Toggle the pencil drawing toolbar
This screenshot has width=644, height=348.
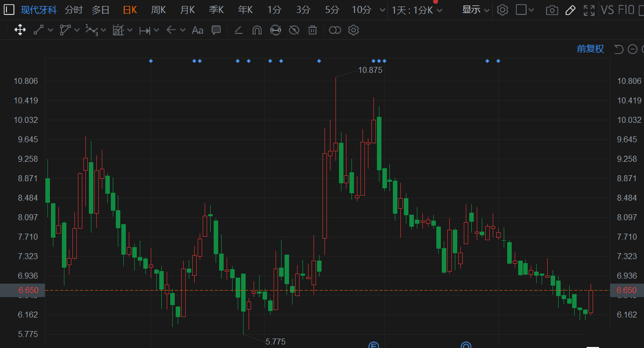571,10
